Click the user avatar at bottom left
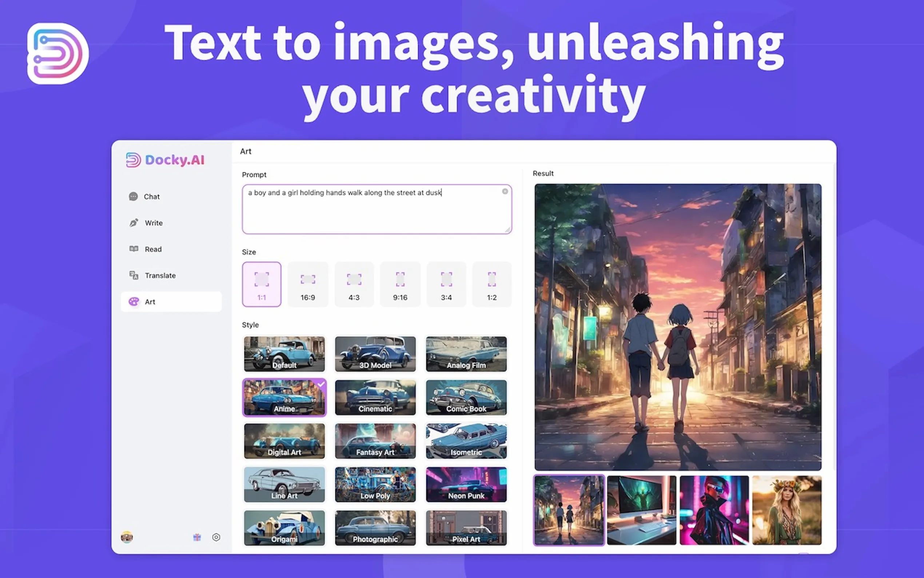Viewport: 924px width, 578px height. click(x=127, y=537)
